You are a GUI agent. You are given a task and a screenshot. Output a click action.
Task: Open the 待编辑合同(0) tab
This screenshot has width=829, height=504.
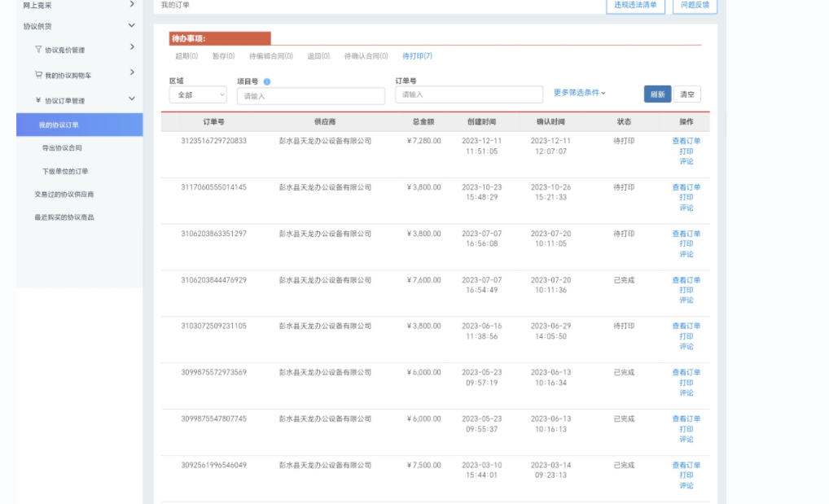271,56
